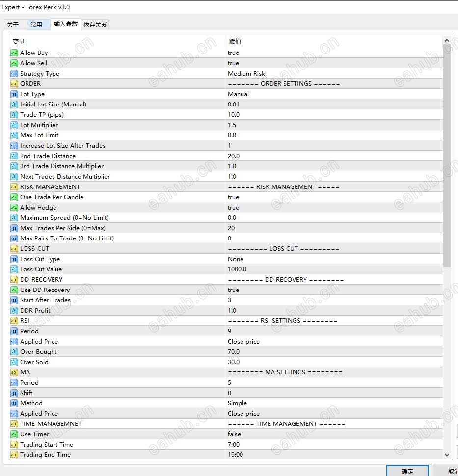Click the string icon beside LOSS_CUT
The width and height of the screenshot is (458, 476).
[14, 249]
